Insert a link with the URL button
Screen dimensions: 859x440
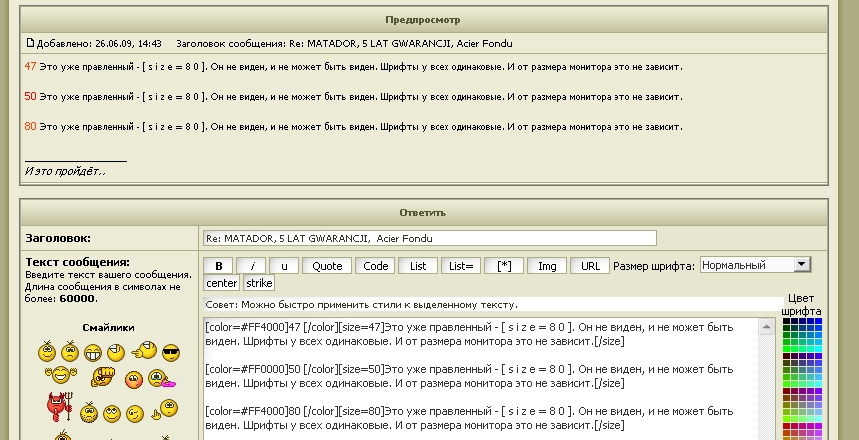(x=590, y=266)
